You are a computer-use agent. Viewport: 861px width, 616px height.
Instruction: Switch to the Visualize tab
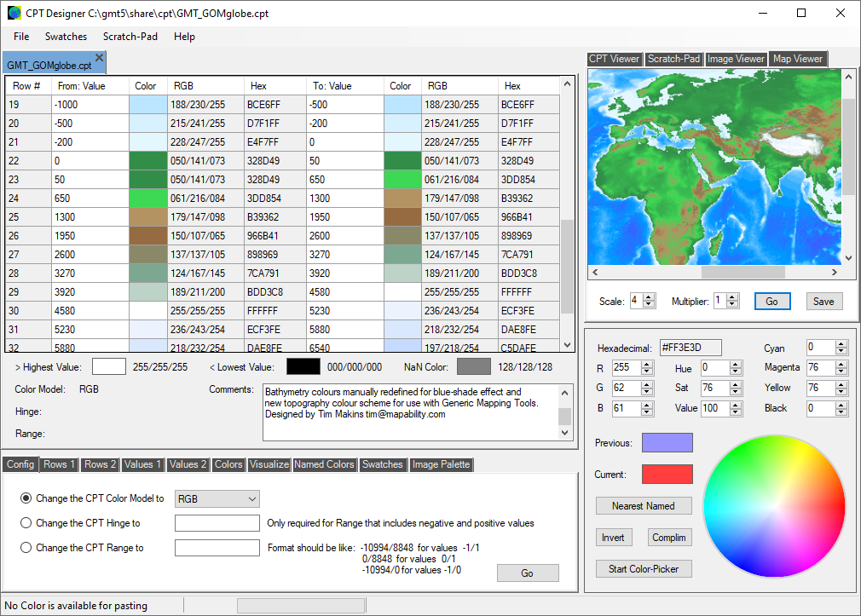pos(269,464)
